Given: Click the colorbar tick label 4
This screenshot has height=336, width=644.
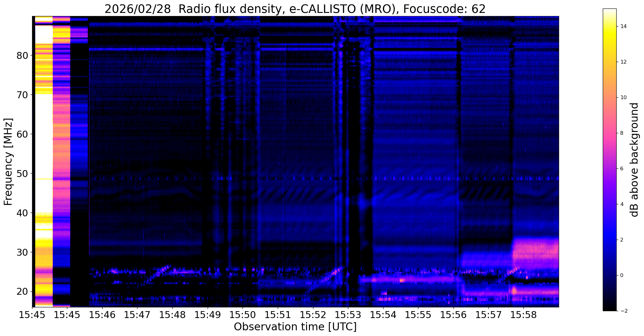Looking at the screenshot, I should [x=621, y=204].
